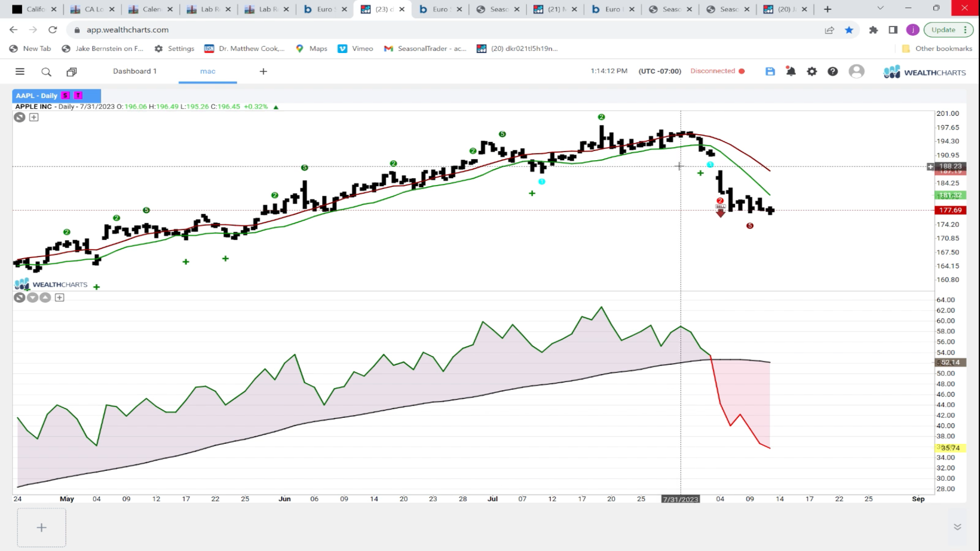
Task: Click the plus next to 188.23 price
Action: click(x=930, y=166)
